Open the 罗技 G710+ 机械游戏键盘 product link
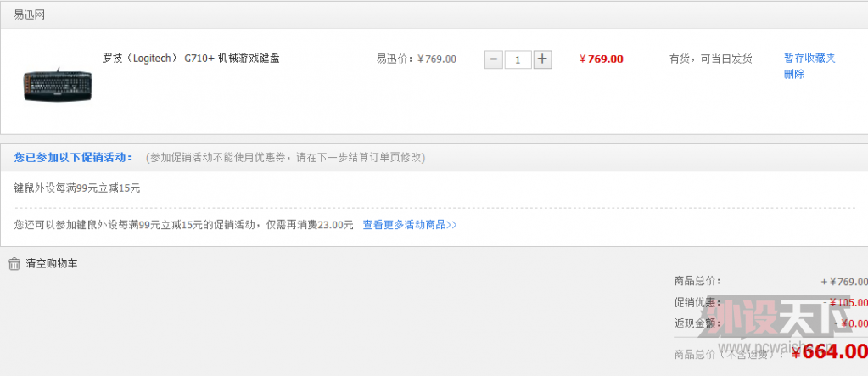This screenshot has width=868, height=376. [x=191, y=59]
